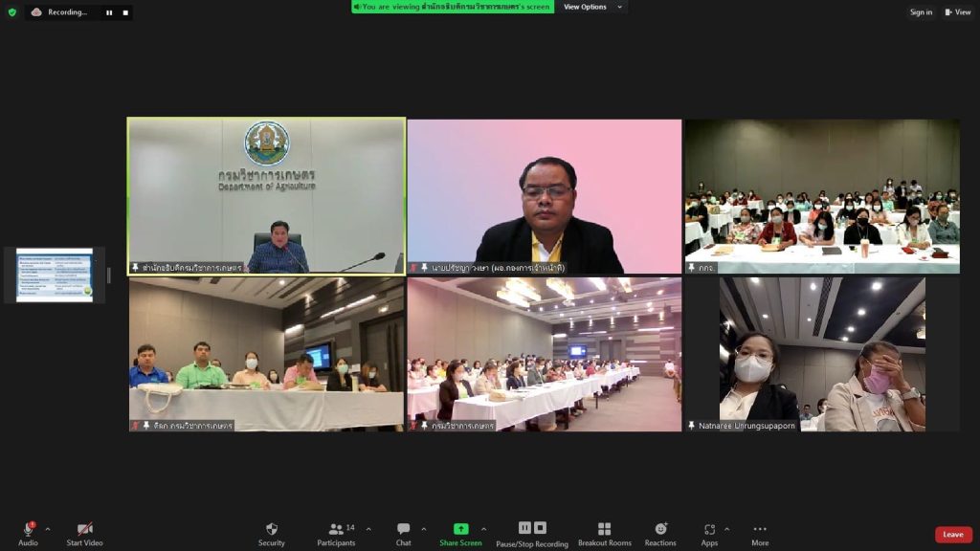Open the Chat panel
The width and height of the screenshot is (980, 551).
403,529
